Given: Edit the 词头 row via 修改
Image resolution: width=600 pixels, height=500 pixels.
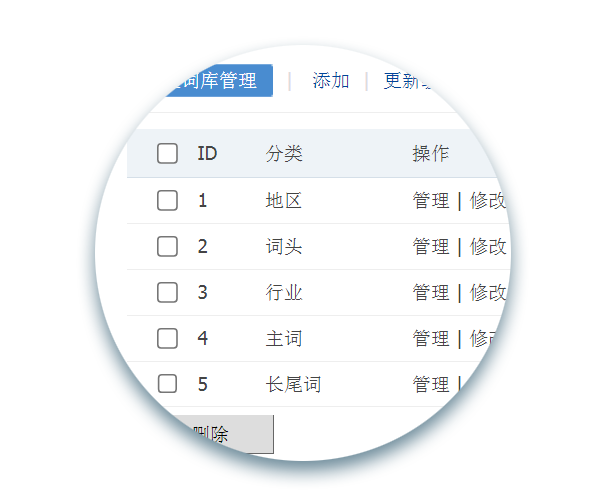Looking at the screenshot, I should coord(488,246).
